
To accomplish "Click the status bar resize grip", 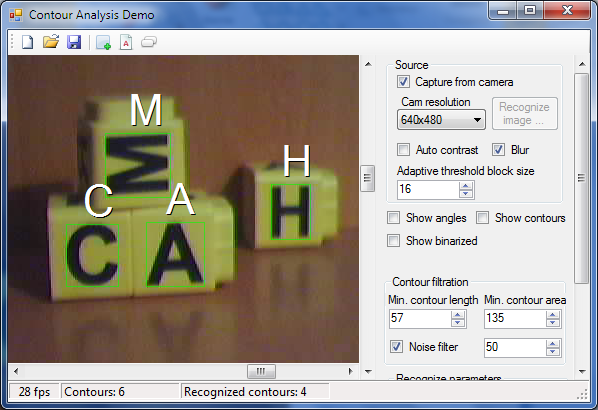I will point(582,394).
